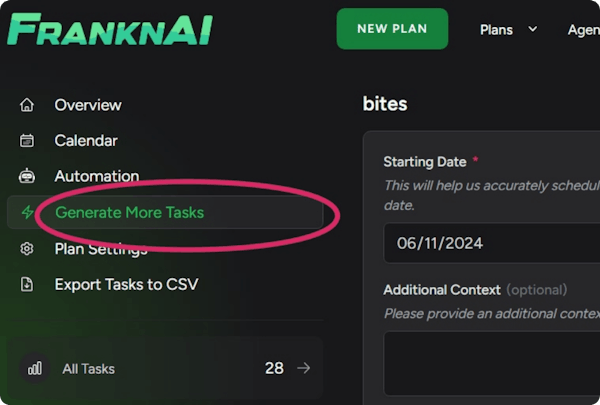600x405 pixels.
Task: Click the gear icon for Plan Settings
Action: tap(27, 249)
